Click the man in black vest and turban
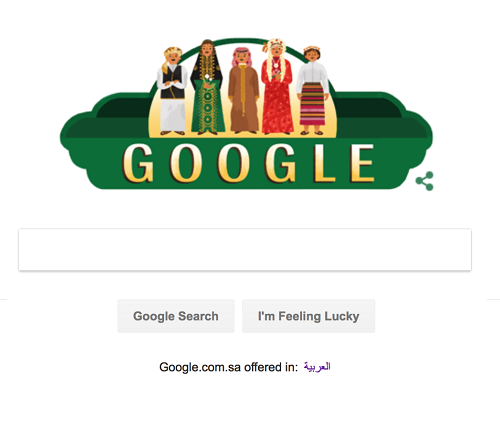 coord(172,91)
